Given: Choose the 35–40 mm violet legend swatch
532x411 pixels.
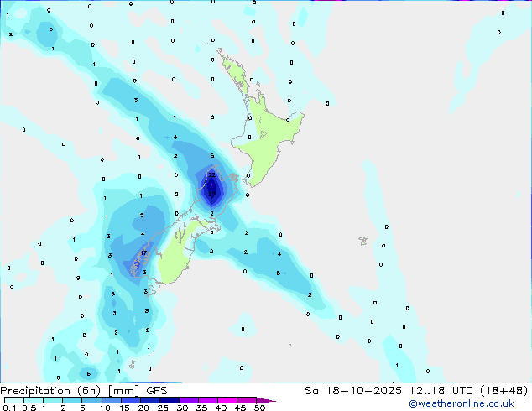Looking at the screenshot, I should 207,400.
